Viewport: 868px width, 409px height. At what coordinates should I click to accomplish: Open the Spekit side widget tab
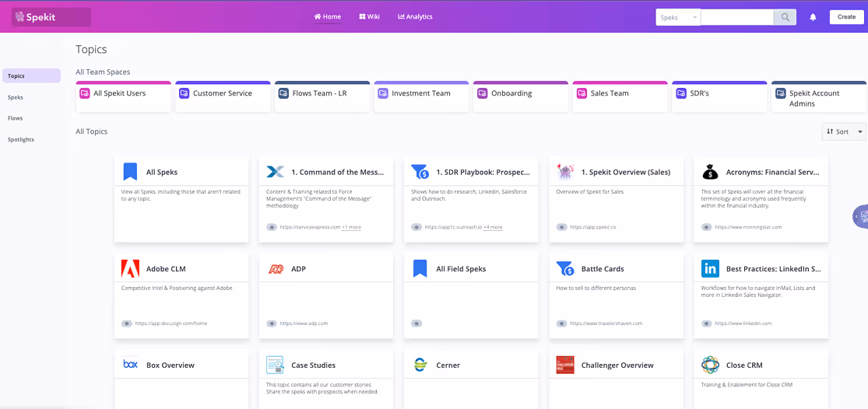[x=860, y=216]
